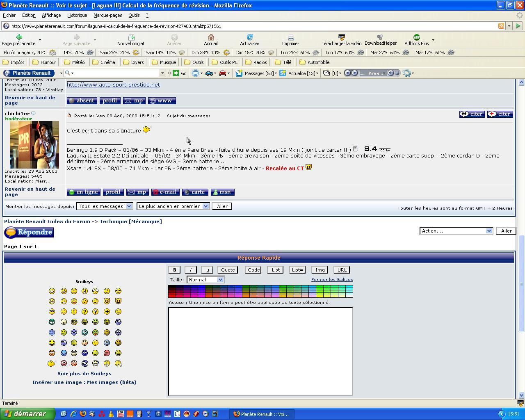Expand 'Tous les messages' dropdown
This screenshot has width=525, height=420.
[104, 206]
